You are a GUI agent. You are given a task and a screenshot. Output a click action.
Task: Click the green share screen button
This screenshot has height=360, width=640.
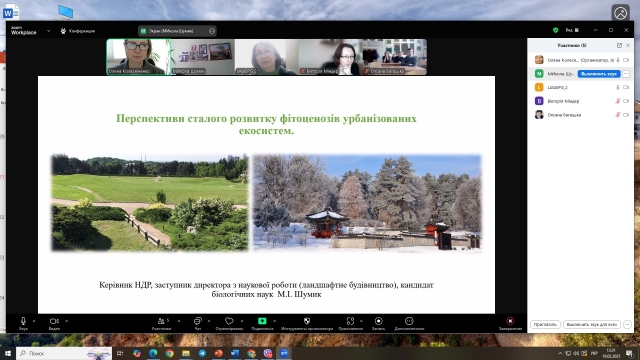[x=262, y=321]
